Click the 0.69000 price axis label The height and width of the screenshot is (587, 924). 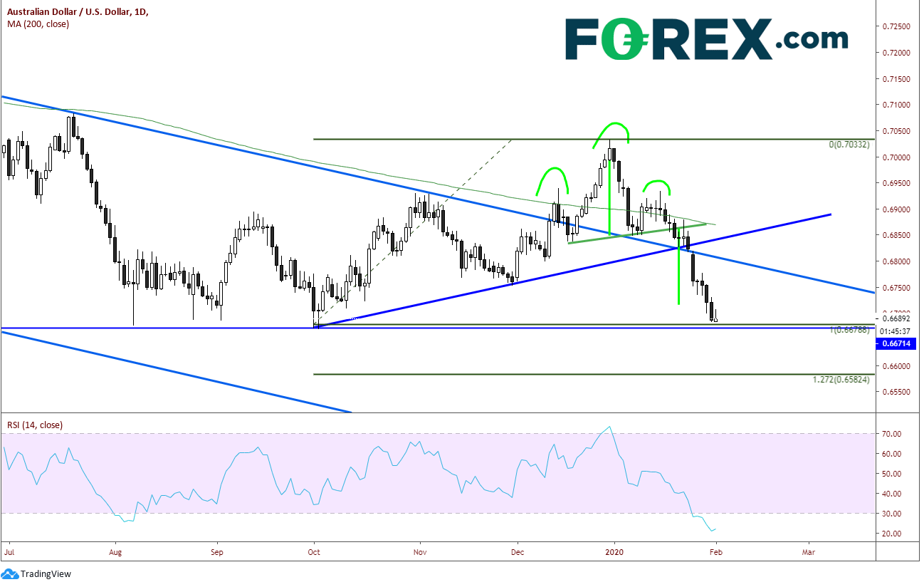pos(896,209)
